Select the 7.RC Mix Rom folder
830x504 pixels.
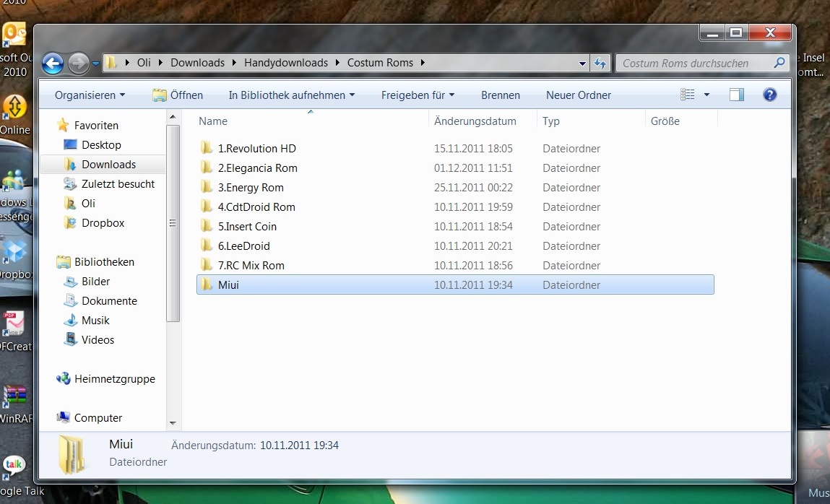tap(455, 266)
